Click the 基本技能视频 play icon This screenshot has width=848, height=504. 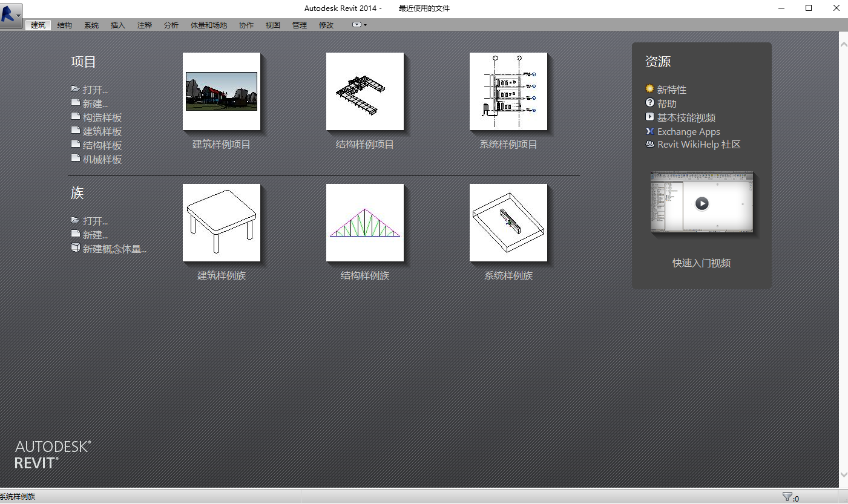point(649,117)
